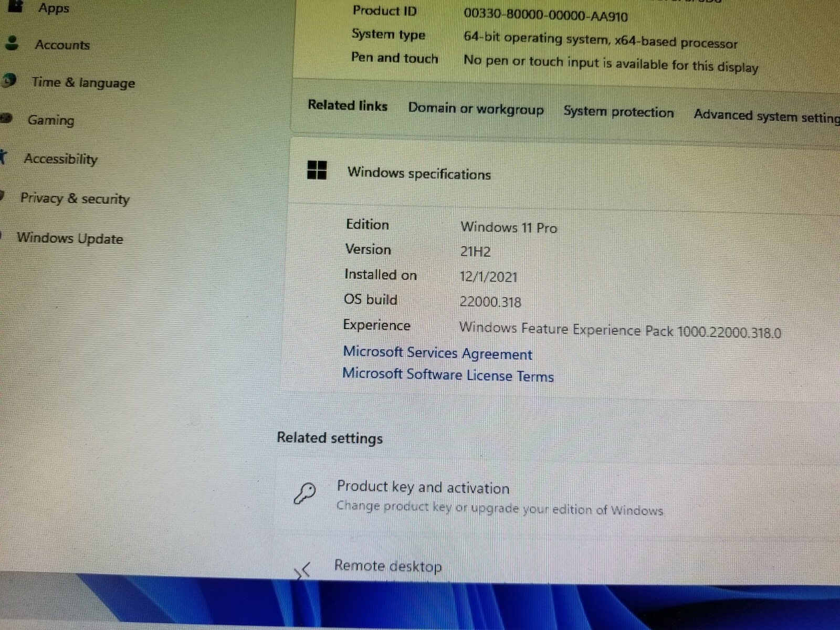840x630 pixels.
Task: Click the Windows logo icon beside specifications
Action: point(317,170)
